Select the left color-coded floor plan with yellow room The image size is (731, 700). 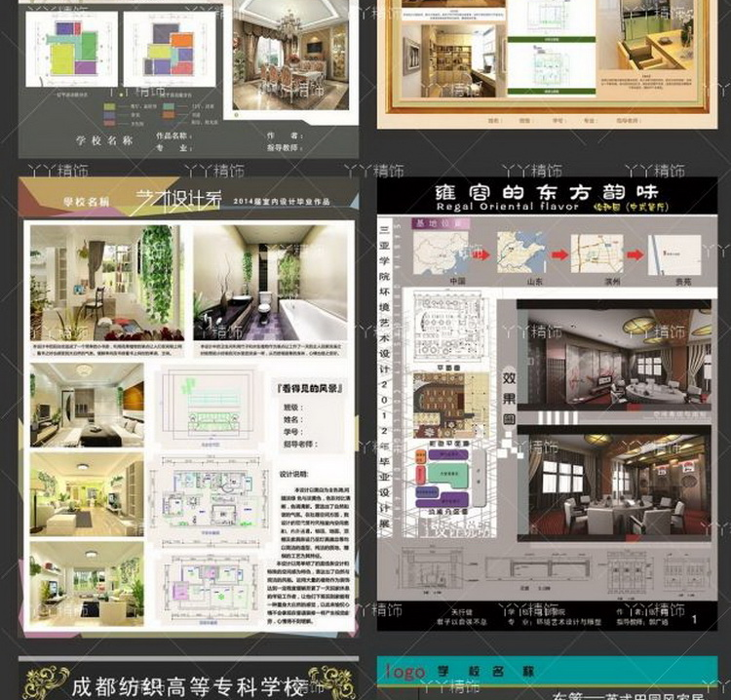pos(72,50)
